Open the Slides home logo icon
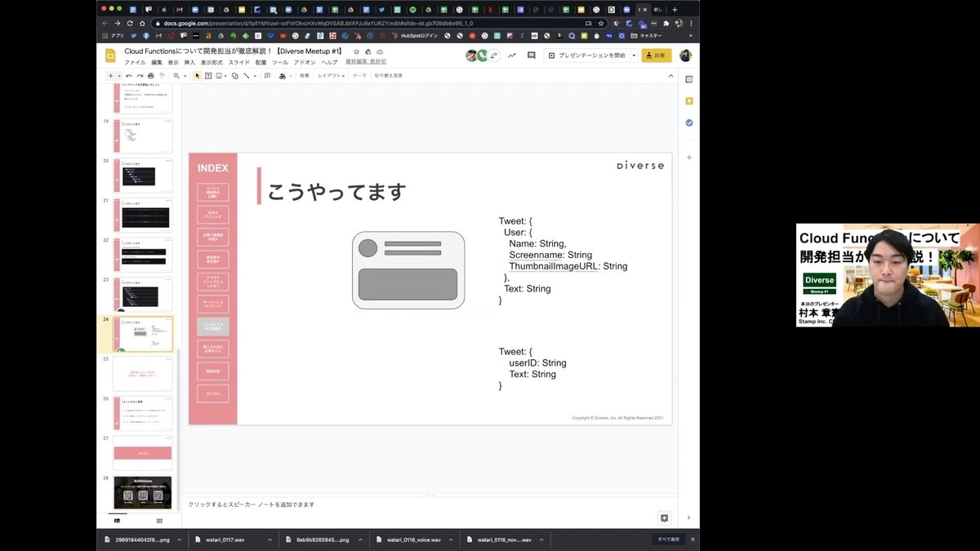The width and height of the screenshot is (980, 551). (111, 56)
